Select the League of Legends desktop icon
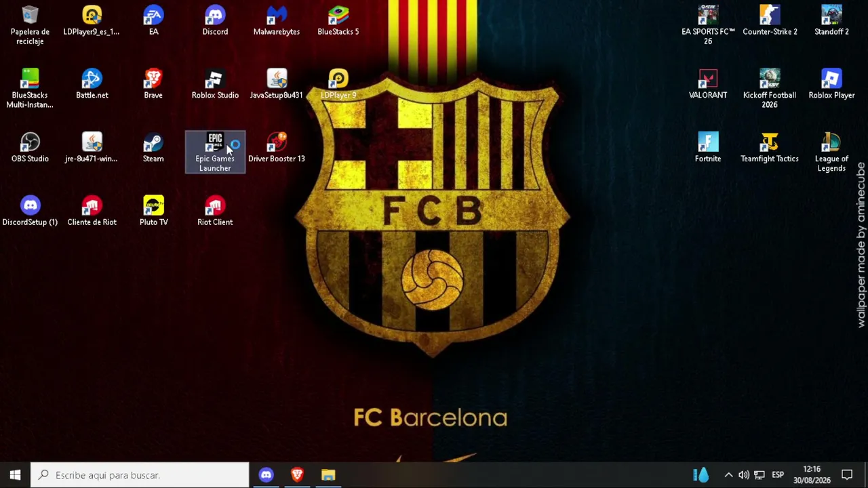 [831, 152]
